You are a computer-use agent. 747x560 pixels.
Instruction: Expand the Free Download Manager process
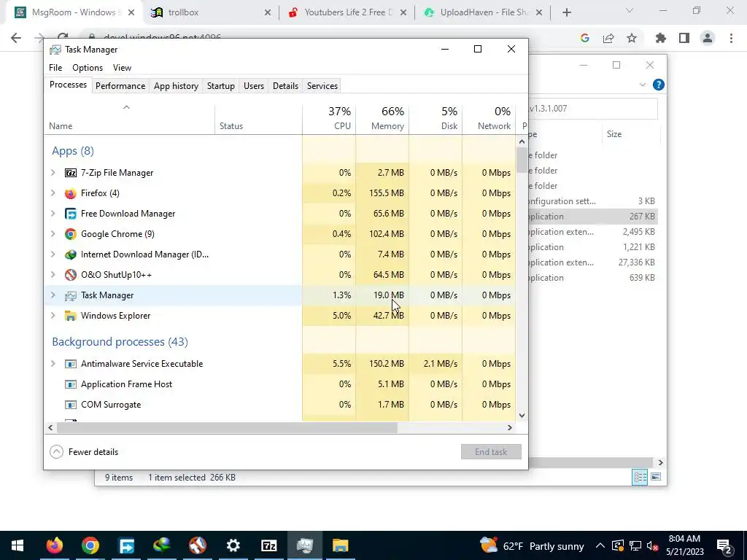pos(53,214)
